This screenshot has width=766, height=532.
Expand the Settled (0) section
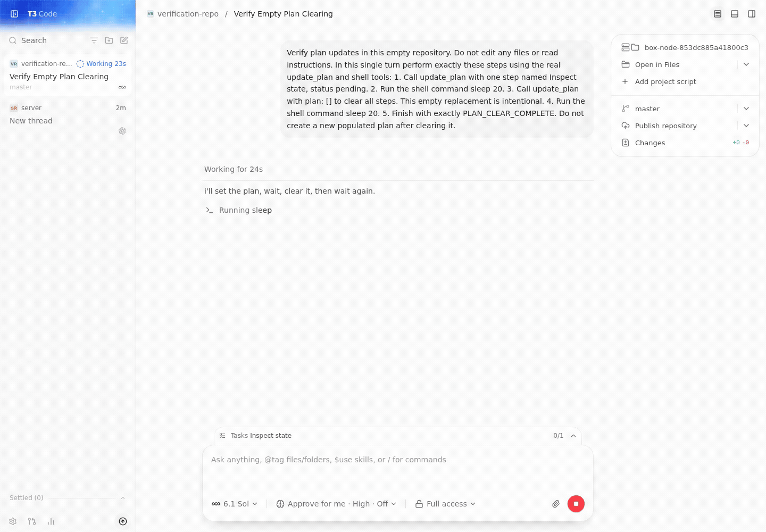click(68, 498)
